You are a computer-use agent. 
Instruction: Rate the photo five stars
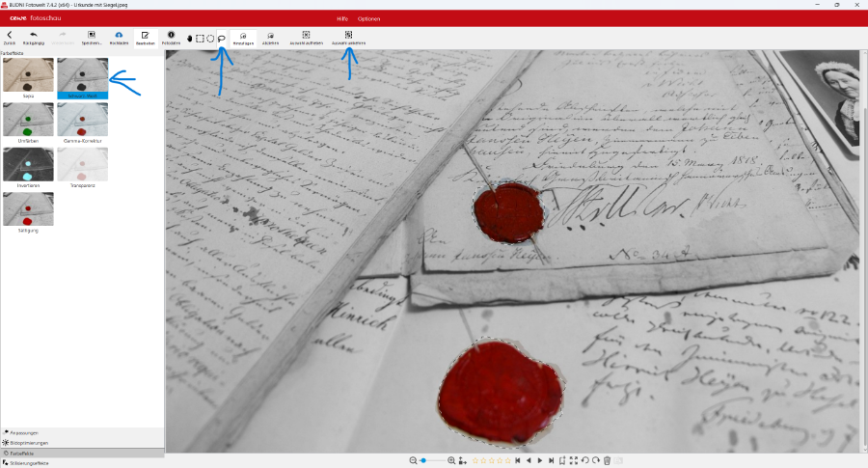508,461
